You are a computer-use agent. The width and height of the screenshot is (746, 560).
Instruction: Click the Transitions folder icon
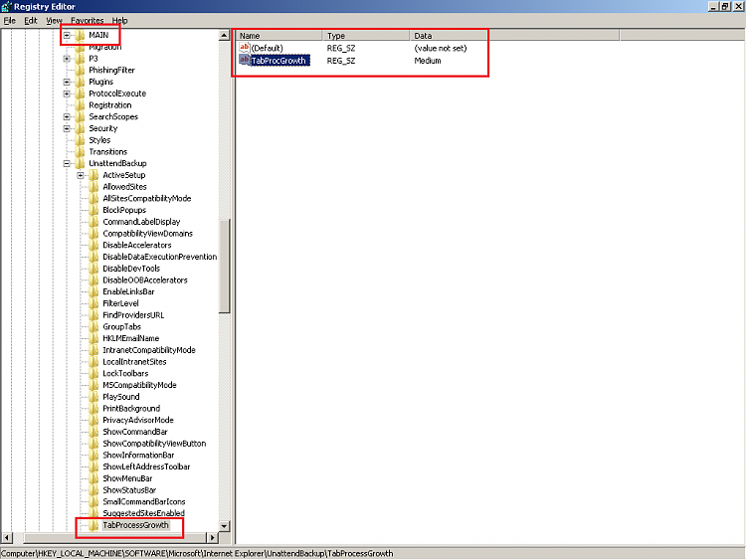[80, 152]
